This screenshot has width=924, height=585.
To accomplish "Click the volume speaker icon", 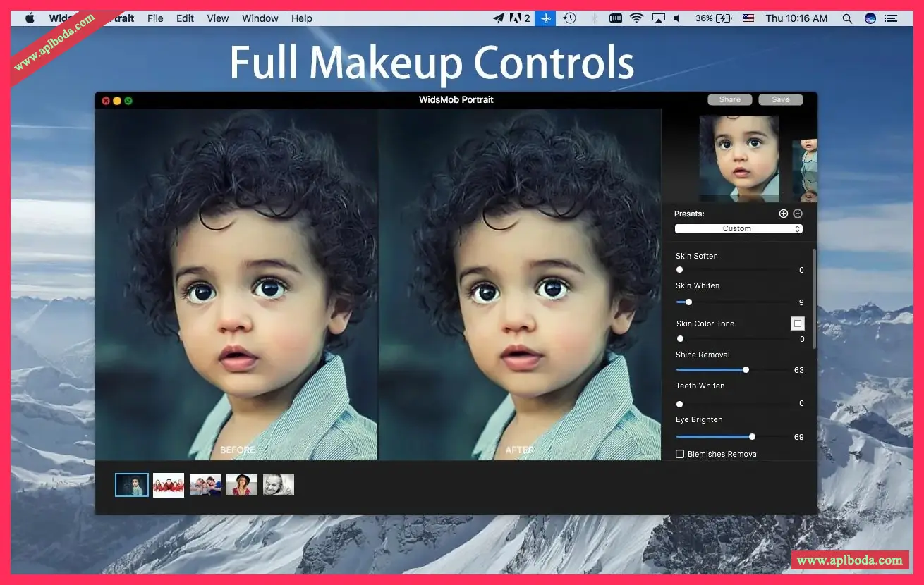I will coord(677,18).
